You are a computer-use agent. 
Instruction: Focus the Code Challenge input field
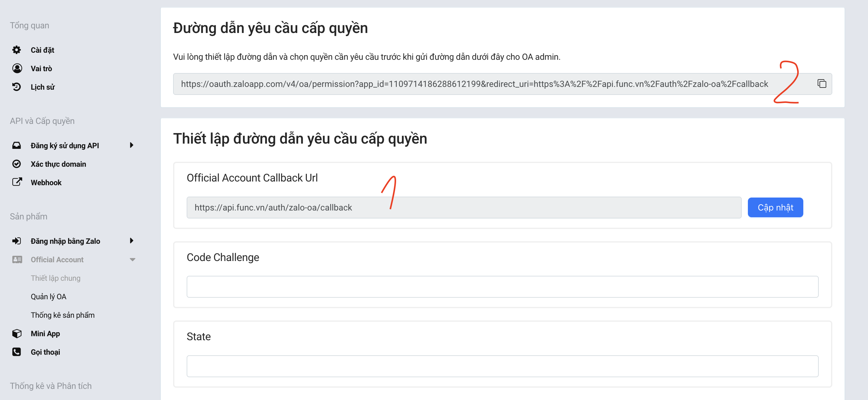point(502,287)
